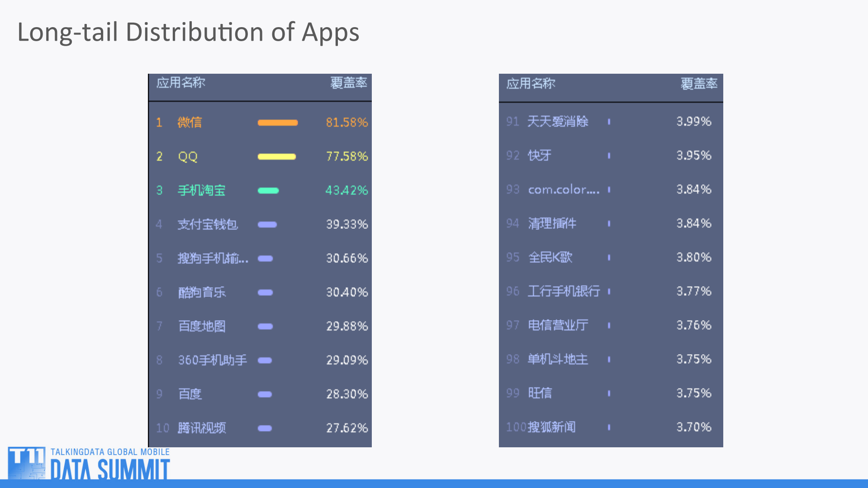Viewport: 868px width, 488px height.
Task: Click the orange coverage bar for 微信
Action: (277, 123)
